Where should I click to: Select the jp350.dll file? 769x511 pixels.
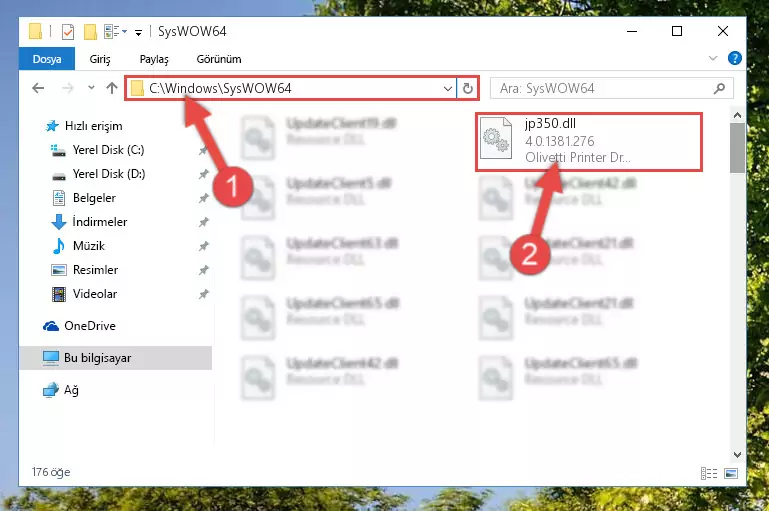click(x=589, y=142)
